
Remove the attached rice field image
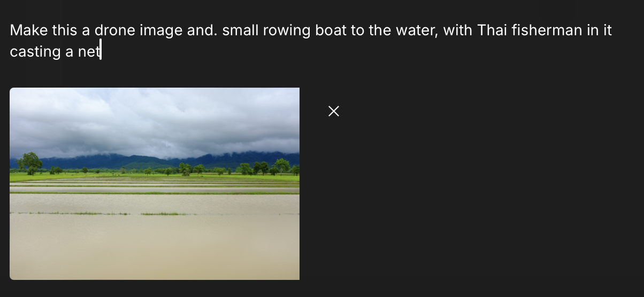click(334, 111)
